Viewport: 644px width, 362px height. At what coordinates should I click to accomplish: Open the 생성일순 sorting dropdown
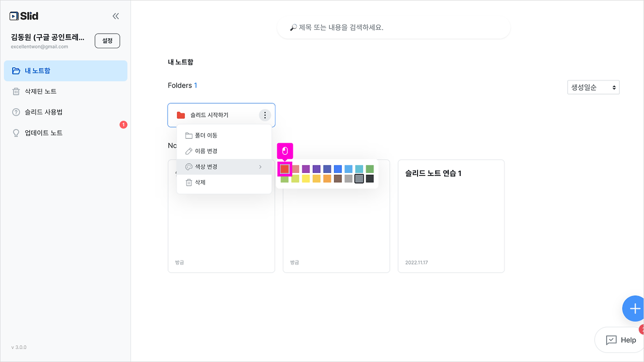pos(593,86)
